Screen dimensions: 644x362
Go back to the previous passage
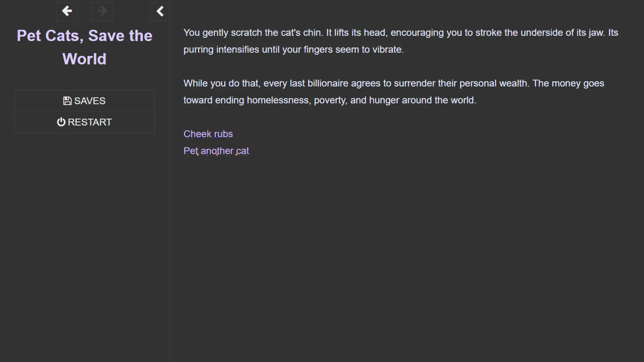[x=67, y=11]
